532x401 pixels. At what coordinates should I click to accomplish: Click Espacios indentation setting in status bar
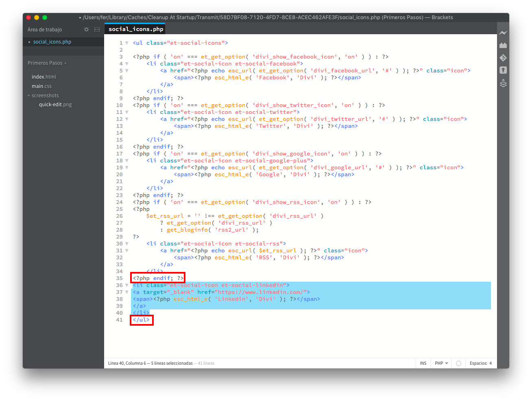point(480,363)
